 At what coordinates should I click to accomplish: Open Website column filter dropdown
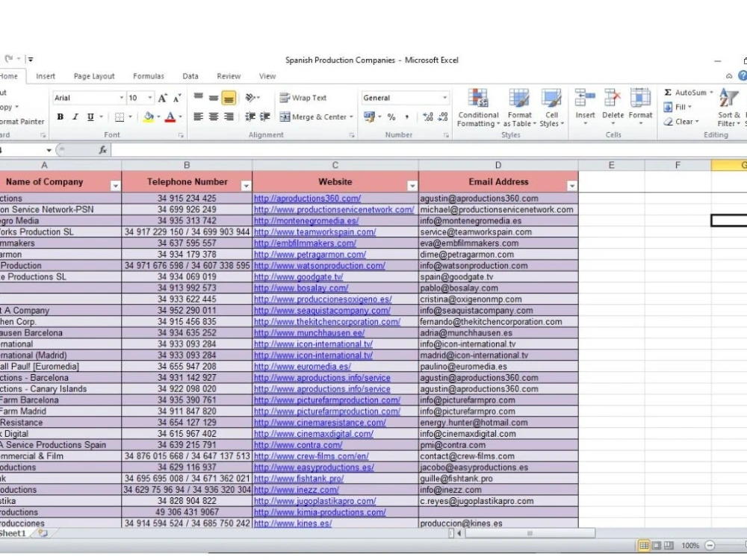[412, 186]
